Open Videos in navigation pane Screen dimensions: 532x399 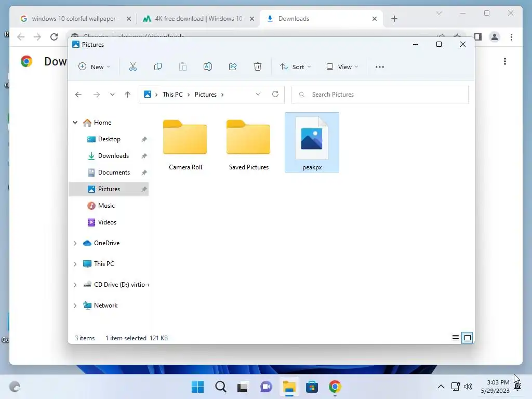pyautogui.click(x=107, y=222)
